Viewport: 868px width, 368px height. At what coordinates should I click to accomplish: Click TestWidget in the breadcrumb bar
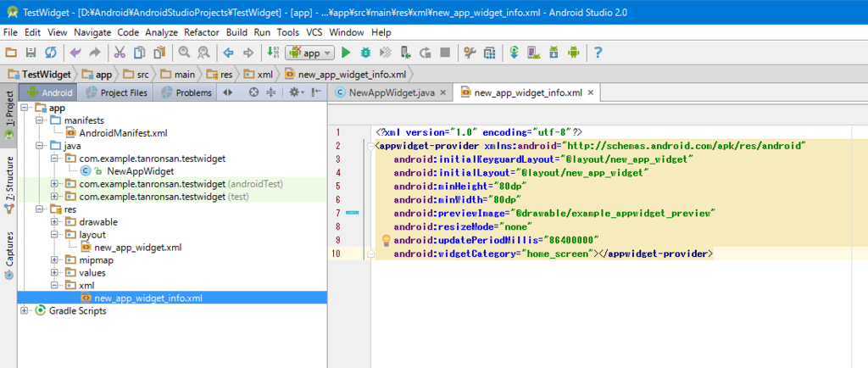click(x=39, y=74)
